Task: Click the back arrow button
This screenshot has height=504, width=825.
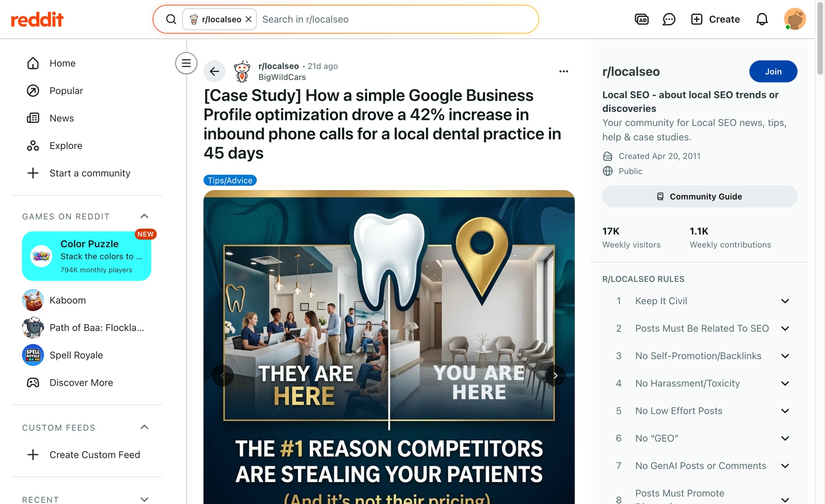Action: [x=214, y=71]
